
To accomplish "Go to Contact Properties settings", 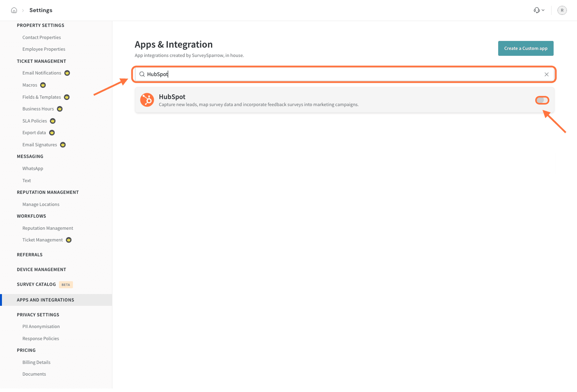I will [x=42, y=37].
